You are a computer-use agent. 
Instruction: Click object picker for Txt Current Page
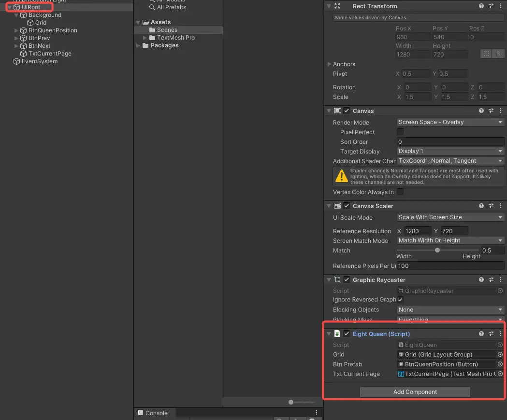click(x=500, y=374)
